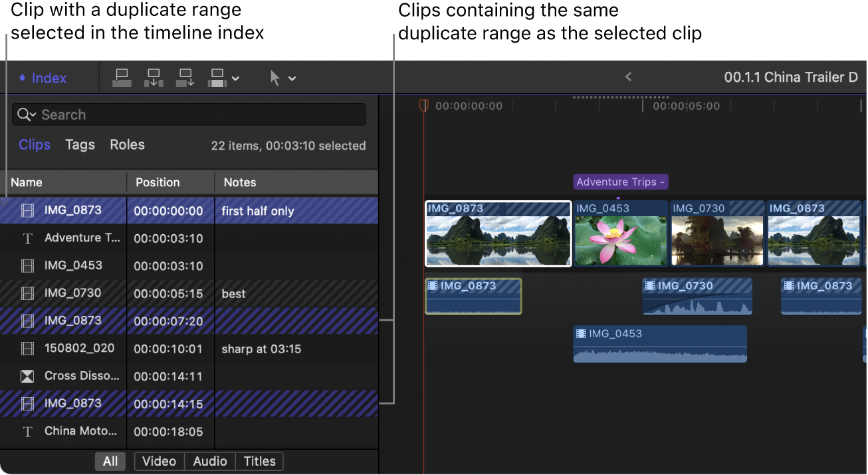Open the Roles tab

coord(127,144)
